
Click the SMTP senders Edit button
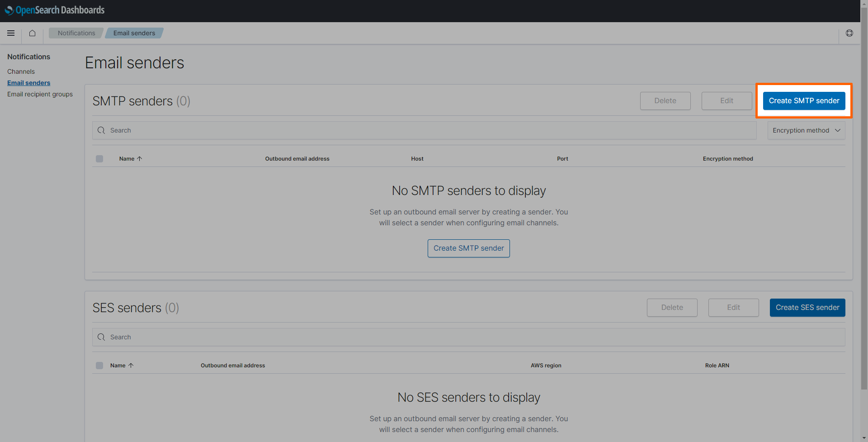[x=726, y=101]
